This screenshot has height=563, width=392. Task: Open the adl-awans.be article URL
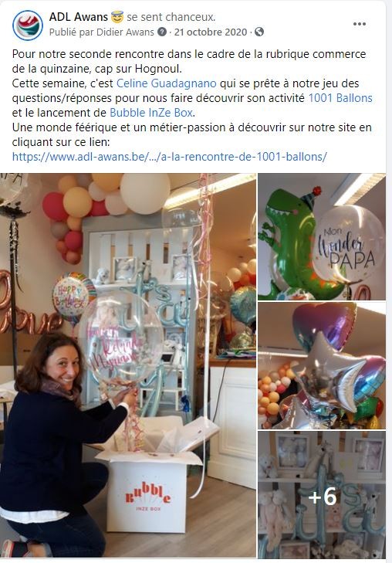[x=170, y=157]
